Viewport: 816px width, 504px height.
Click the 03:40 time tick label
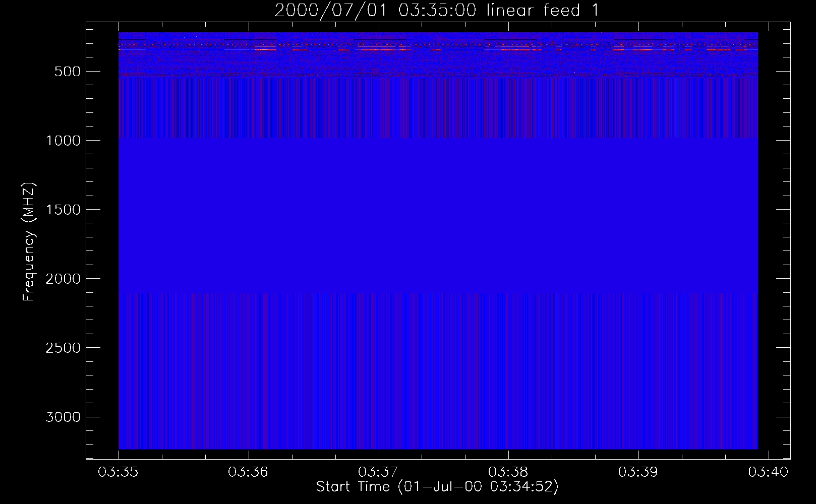[768, 472]
